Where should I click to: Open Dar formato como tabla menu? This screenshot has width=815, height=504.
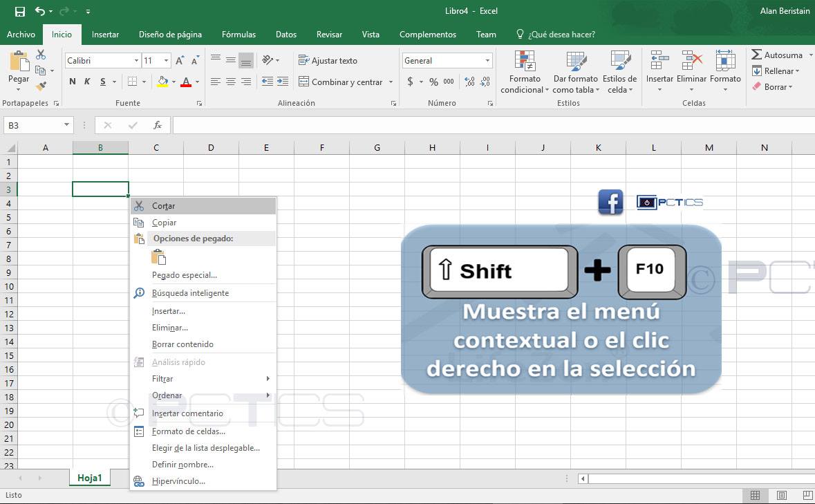tap(576, 72)
